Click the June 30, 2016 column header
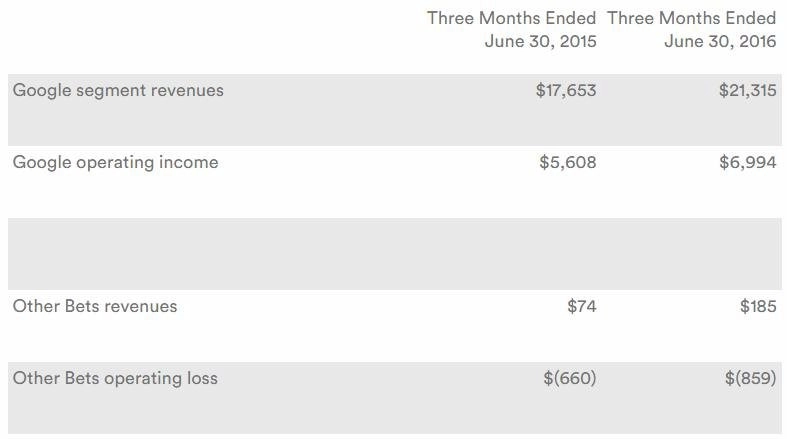The width and height of the screenshot is (787, 439). [720, 41]
